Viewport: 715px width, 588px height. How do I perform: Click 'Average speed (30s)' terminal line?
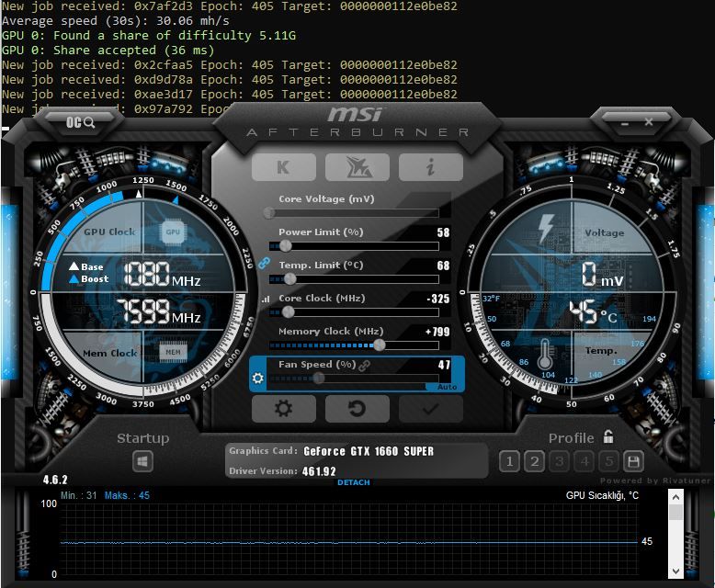116,21
